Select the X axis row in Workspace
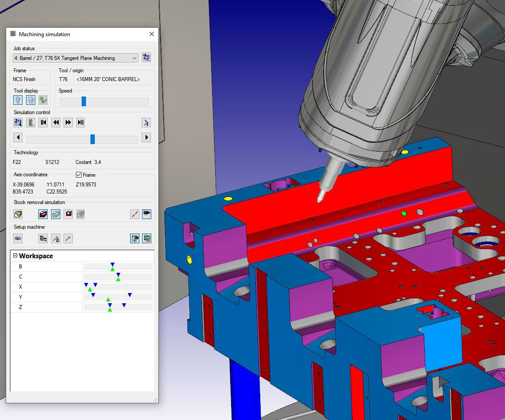 click(82, 287)
